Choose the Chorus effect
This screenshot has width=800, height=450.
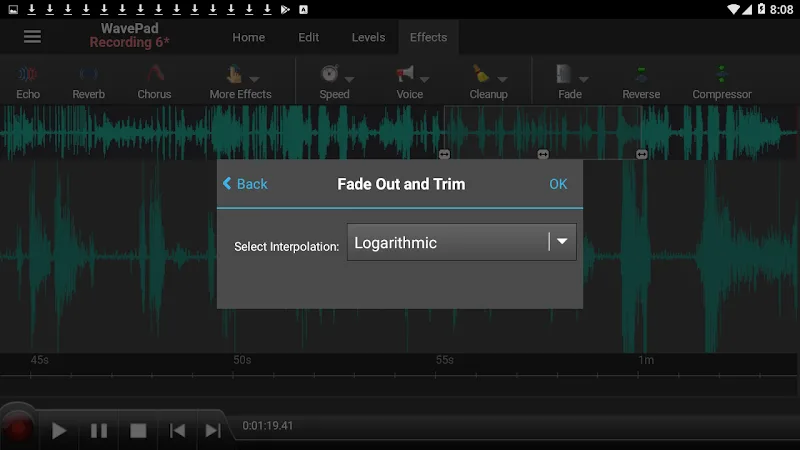tap(154, 79)
